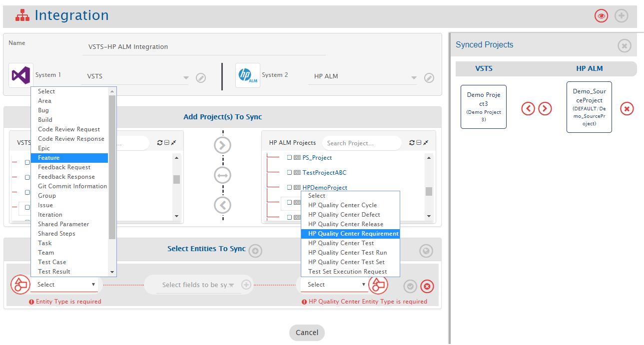The image size is (644, 345).
Task: Open the System 1 VSTS dropdown
Action: (186, 78)
